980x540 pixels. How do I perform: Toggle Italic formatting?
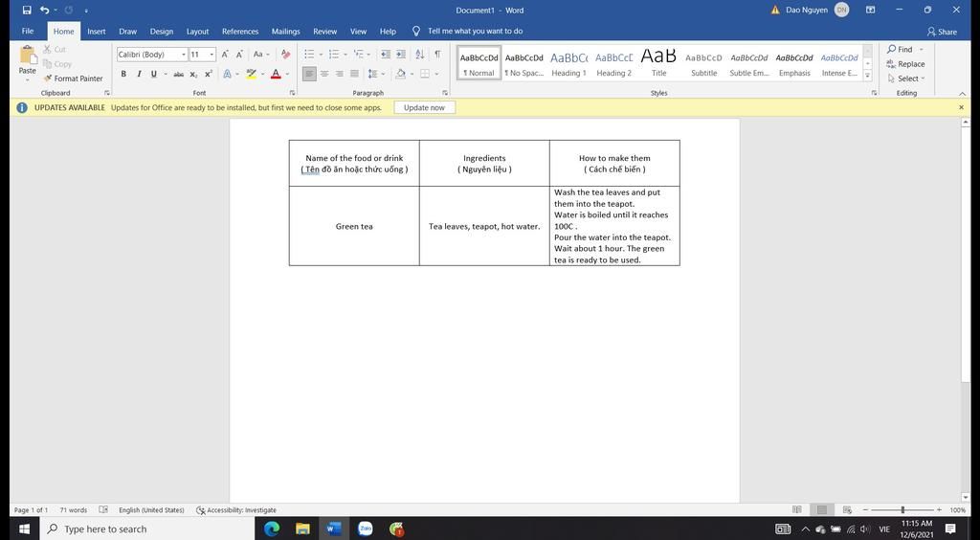click(139, 74)
